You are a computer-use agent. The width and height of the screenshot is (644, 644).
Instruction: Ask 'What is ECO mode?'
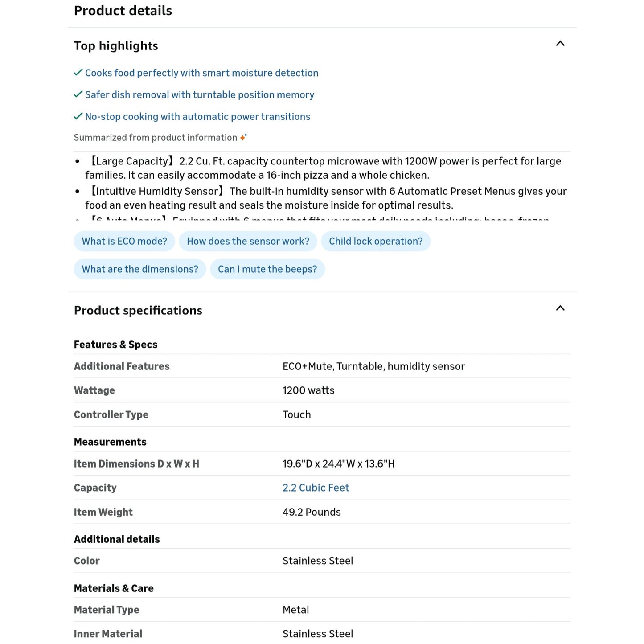pos(124,241)
